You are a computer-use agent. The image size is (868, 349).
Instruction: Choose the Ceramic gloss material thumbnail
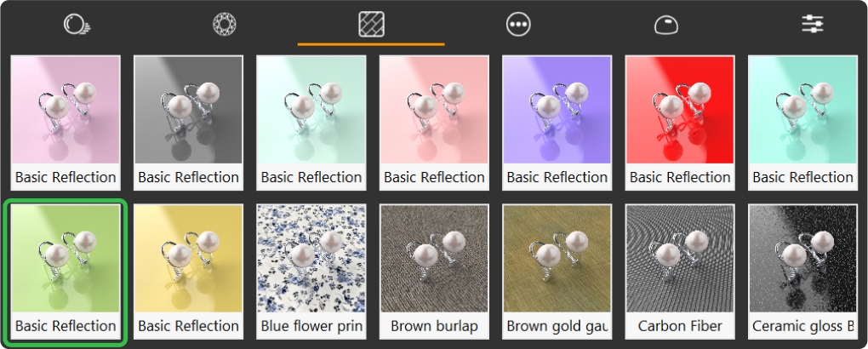tap(802, 272)
